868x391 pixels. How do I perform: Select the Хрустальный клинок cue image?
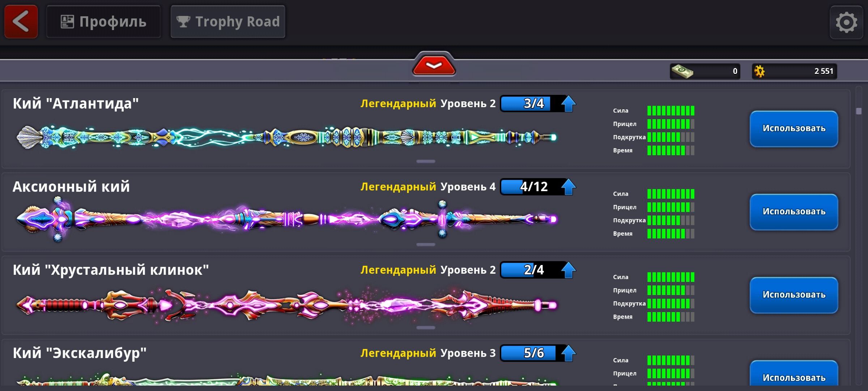coord(286,305)
